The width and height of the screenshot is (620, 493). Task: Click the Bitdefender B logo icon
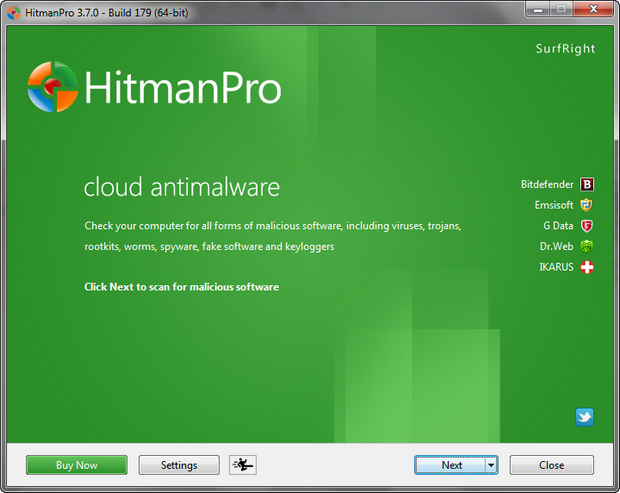587,184
